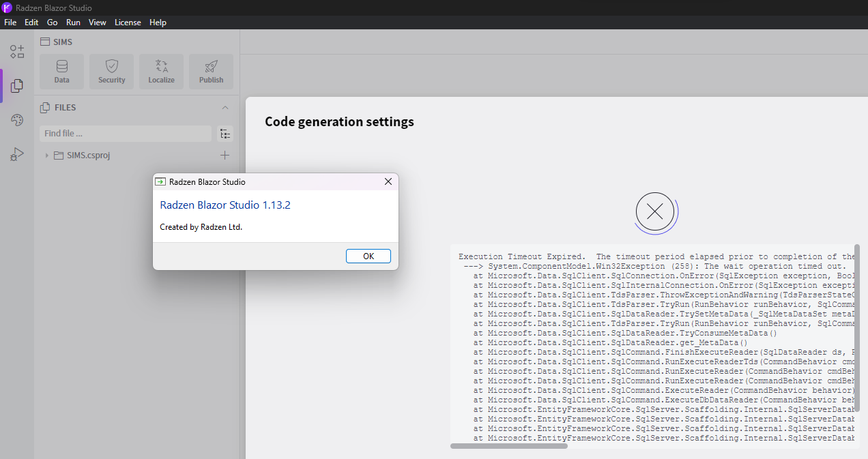
Task: Collapse the FILES panel chevron
Action: point(225,108)
